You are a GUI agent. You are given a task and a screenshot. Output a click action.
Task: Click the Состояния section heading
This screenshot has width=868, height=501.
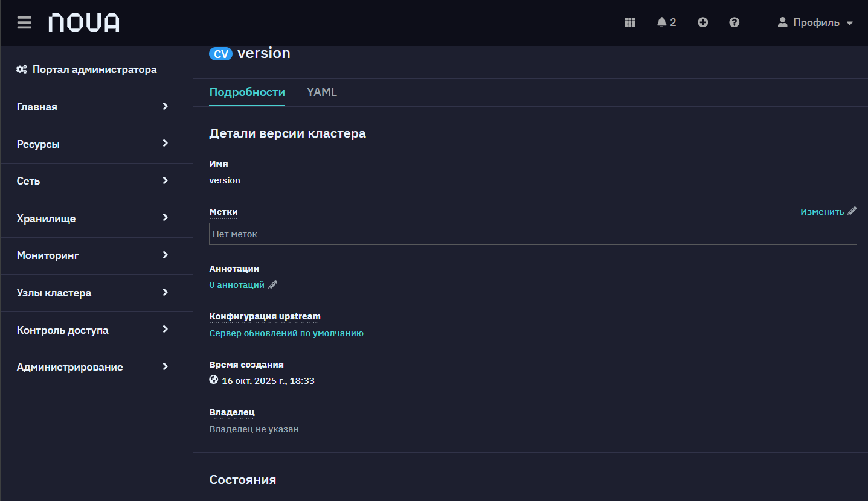243,480
